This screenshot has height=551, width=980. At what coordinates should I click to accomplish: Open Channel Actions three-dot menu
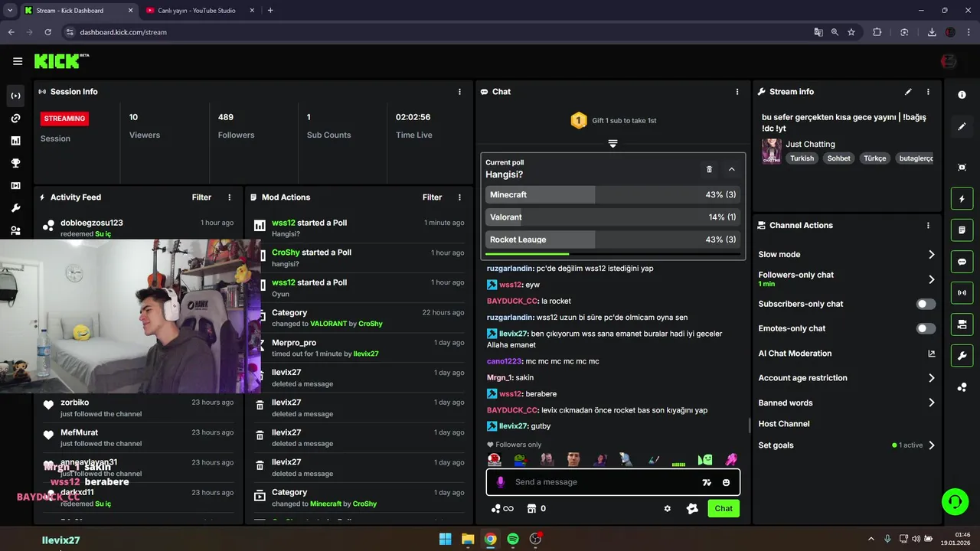[928, 226]
